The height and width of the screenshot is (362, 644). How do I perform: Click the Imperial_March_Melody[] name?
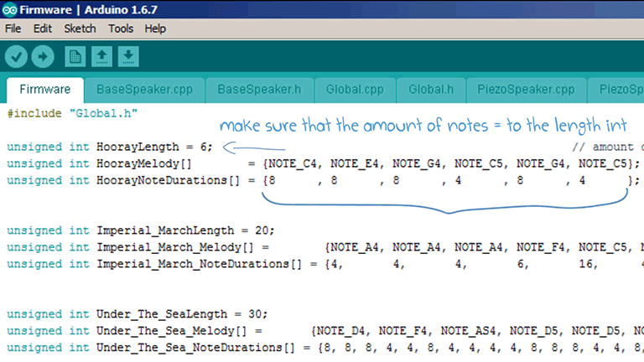[175, 247]
